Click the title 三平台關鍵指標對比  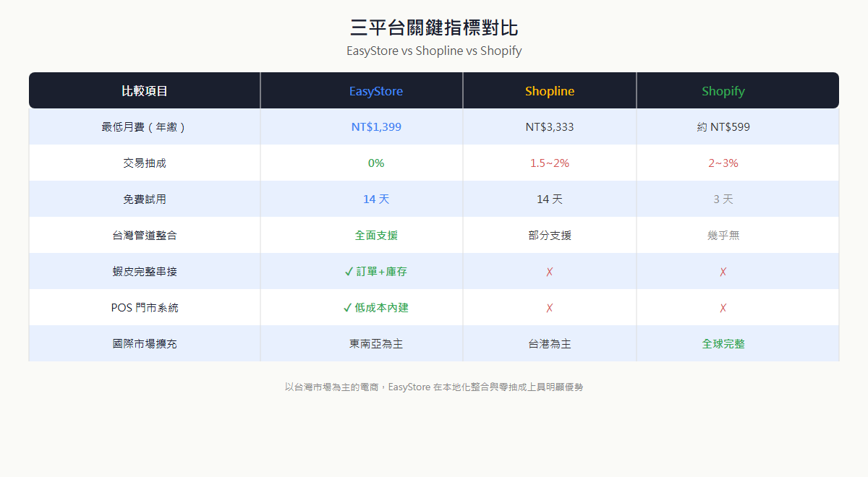[434, 28]
